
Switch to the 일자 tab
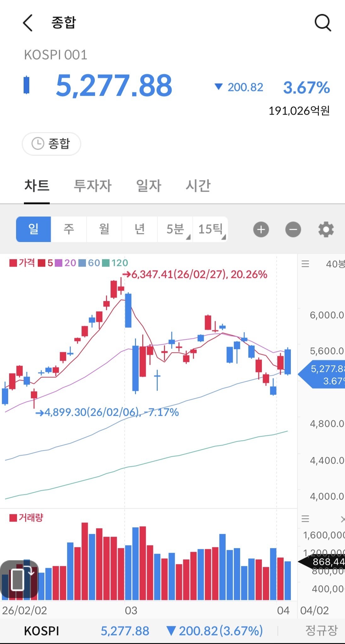tap(149, 185)
